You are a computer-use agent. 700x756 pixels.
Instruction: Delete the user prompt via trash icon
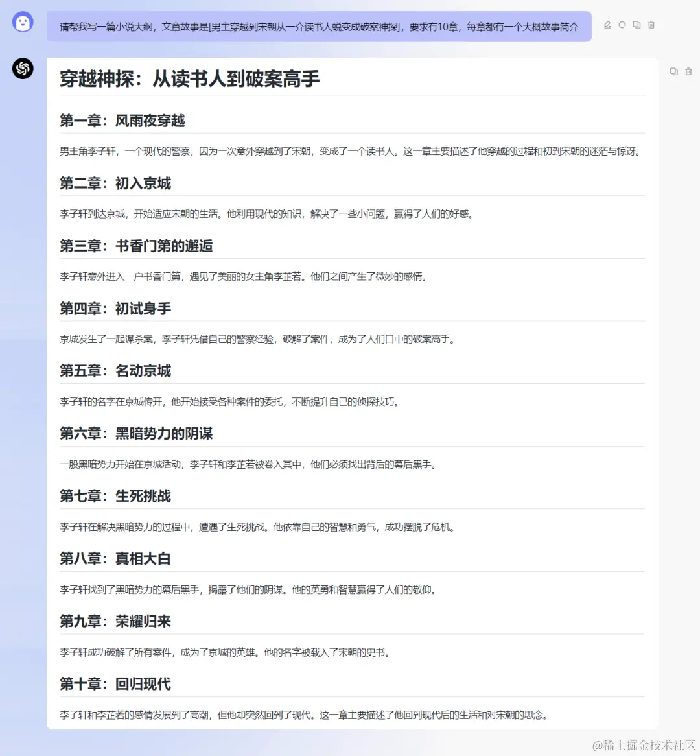point(651,25)
